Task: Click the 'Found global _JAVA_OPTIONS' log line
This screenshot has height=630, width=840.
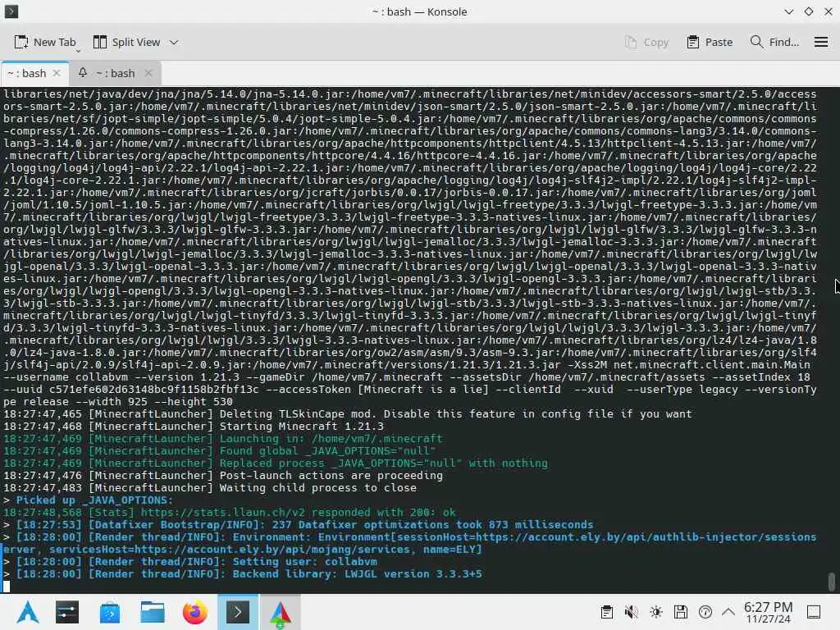Action: click(220, 451)
